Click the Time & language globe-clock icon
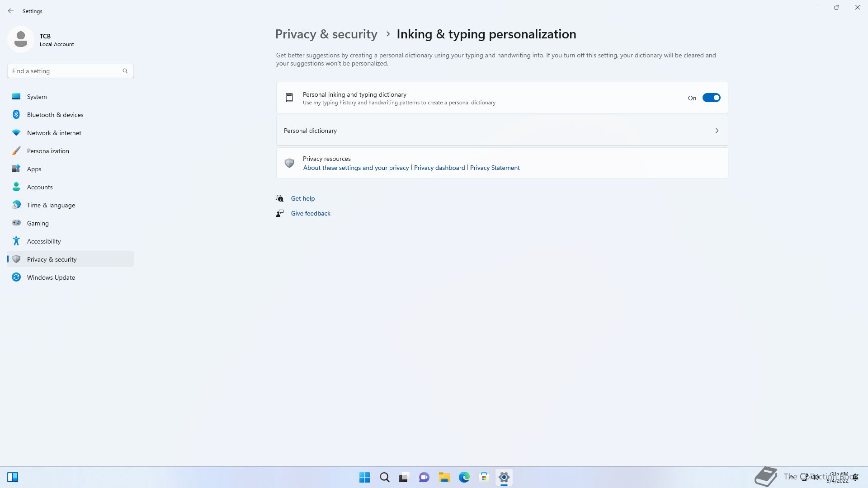868x488 pixels. click(16, 205)
